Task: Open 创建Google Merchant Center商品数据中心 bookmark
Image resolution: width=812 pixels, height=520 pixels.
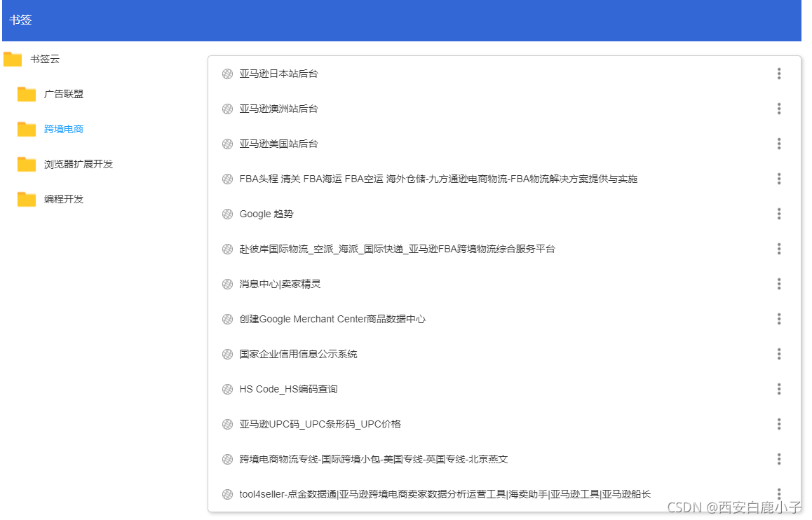Action: (x=332, y=320)
